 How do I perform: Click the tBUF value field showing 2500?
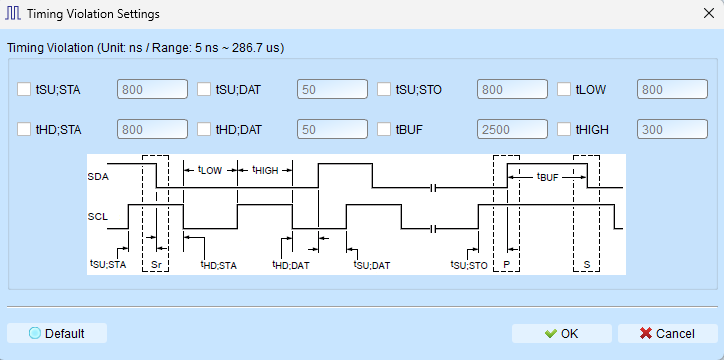point(513,130)
